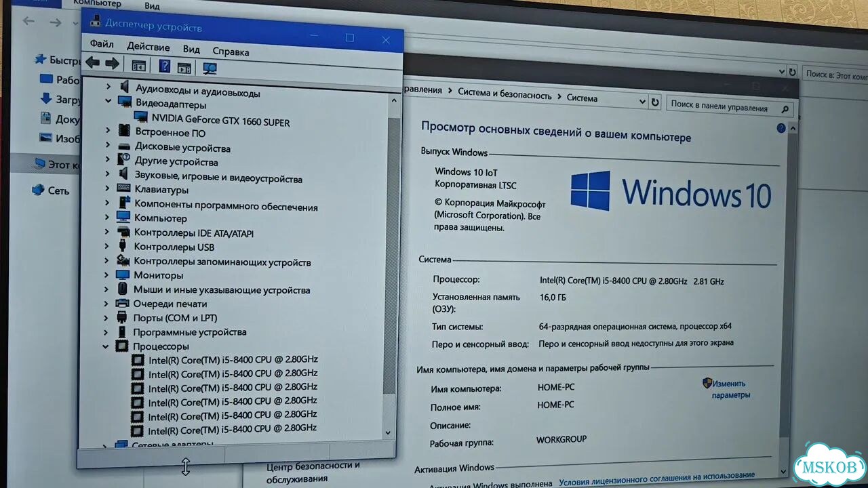Screen dimensions: 868x488
Task: Click the Forward arrow in Device Manager toolbar
Action: pos(113,64)
